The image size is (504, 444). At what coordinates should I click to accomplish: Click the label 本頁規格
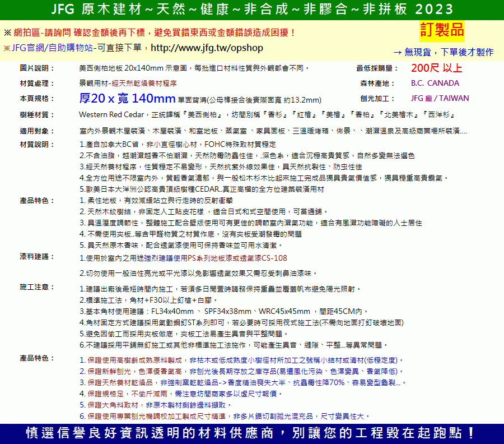(x=36, y=99)
